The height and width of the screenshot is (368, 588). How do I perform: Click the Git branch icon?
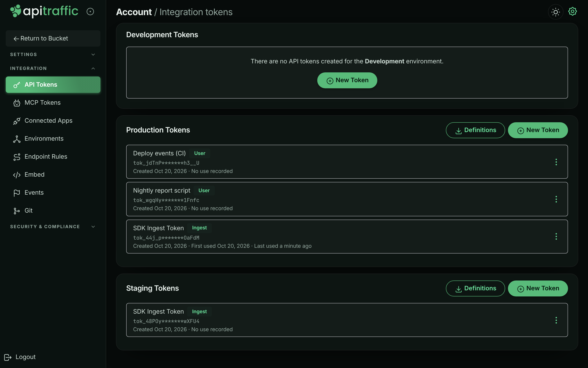(x=17, y=211)
